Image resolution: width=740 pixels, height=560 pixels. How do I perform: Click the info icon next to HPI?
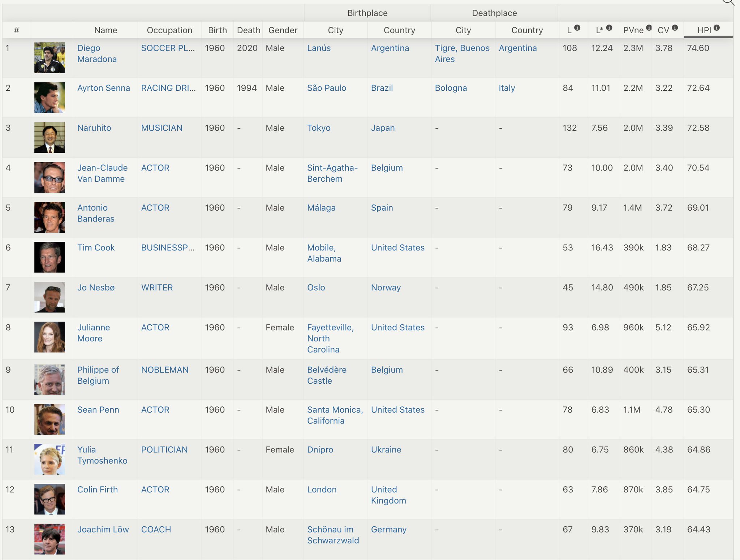pyautogui.click(x=717, y=28)
